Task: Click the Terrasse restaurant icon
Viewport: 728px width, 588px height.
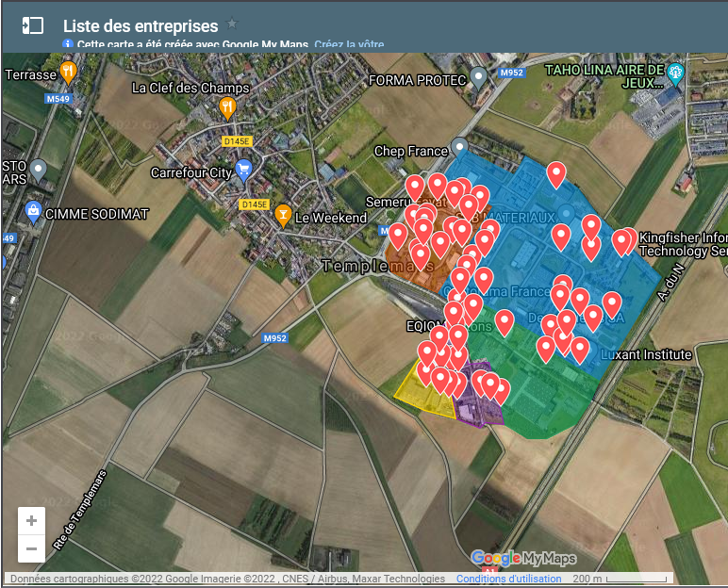Action: [x=68, y=72]
